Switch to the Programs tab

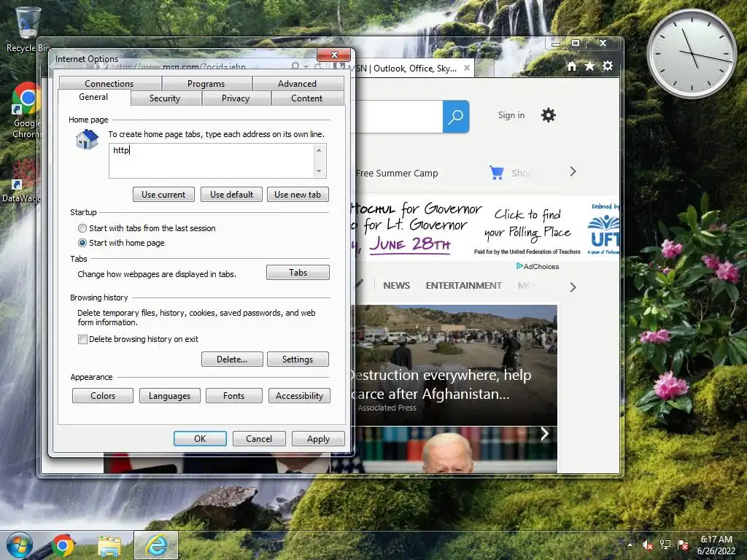point(206,83)
